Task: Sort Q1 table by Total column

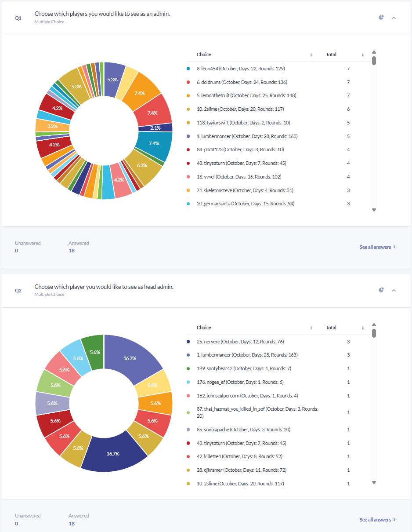Action: pos(363,55)
